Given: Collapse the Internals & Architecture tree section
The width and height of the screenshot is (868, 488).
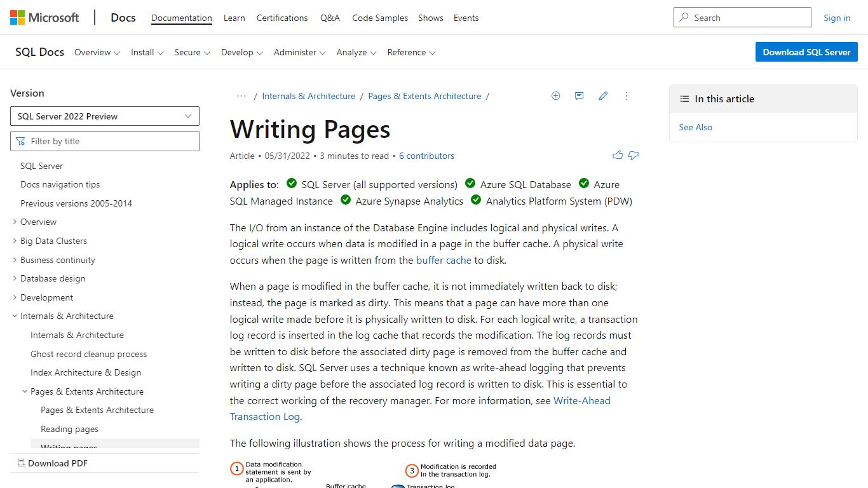Looking at the screenshot, I should coord(15,316).
